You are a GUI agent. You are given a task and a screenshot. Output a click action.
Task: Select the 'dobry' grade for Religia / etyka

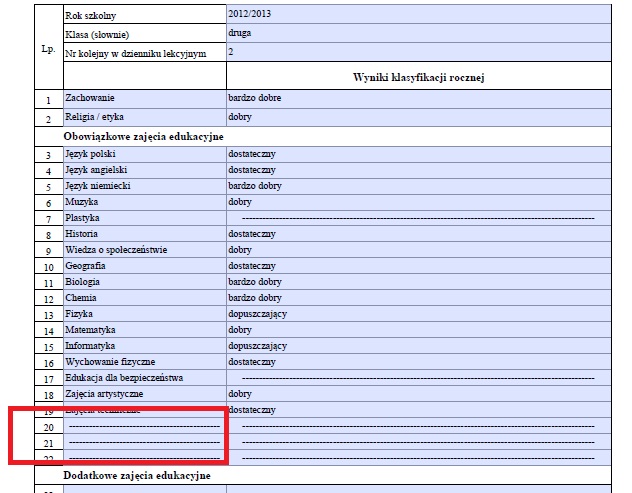[419, 117]
